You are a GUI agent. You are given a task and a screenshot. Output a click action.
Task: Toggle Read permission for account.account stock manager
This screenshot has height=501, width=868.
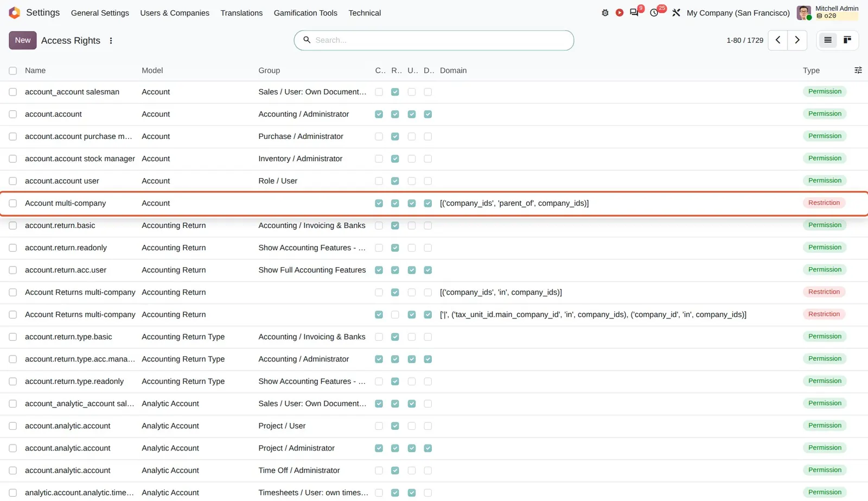click(395, 159)
